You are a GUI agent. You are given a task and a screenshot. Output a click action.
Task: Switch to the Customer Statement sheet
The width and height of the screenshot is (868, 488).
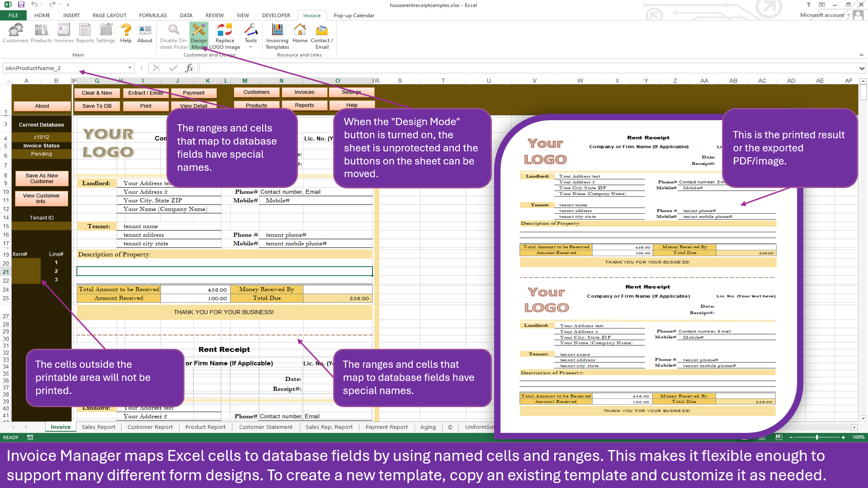[x=266, y=427]
